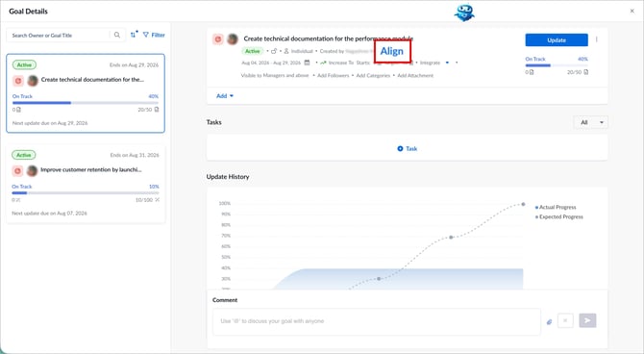Open the Filter option
Screen dimensions: 644x354
(x=154, y=35)
